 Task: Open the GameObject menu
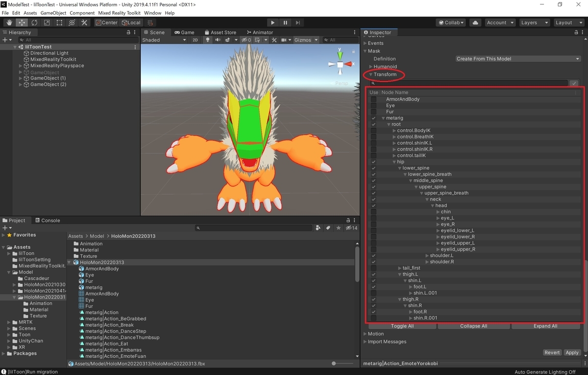(53, 13)
